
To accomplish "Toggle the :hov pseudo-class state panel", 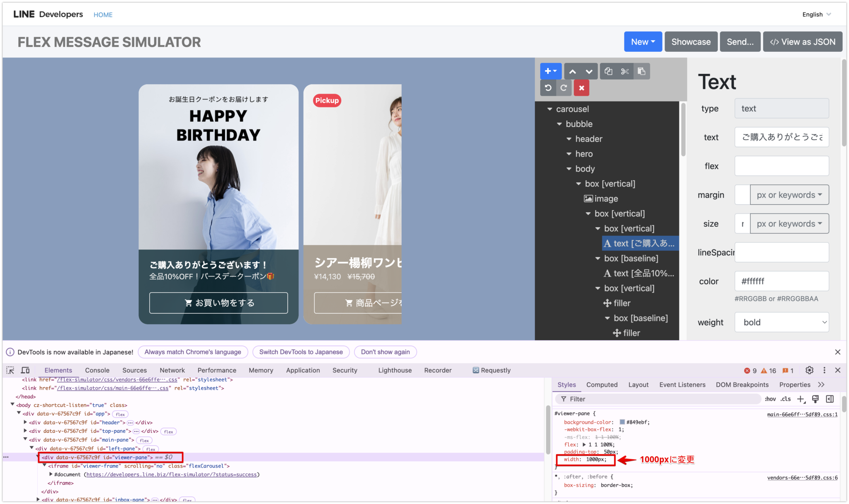I will tap(770, 399).
